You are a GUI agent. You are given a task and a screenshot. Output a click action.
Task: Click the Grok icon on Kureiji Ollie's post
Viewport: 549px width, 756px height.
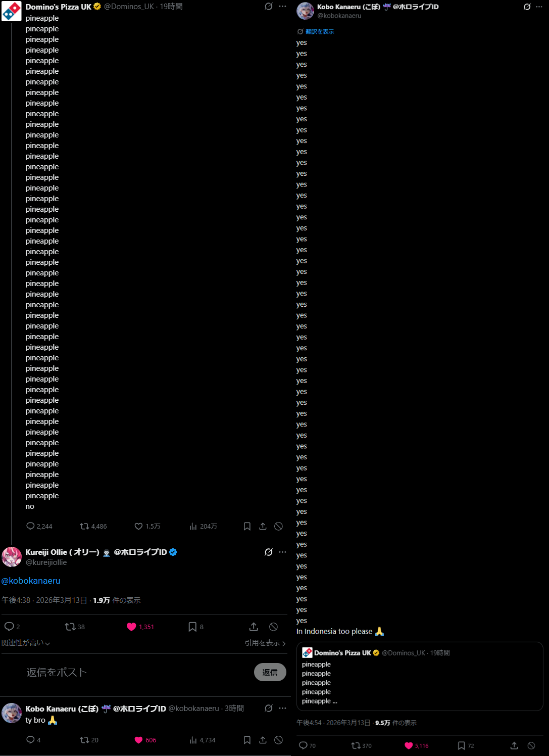[x=269, y=552]
